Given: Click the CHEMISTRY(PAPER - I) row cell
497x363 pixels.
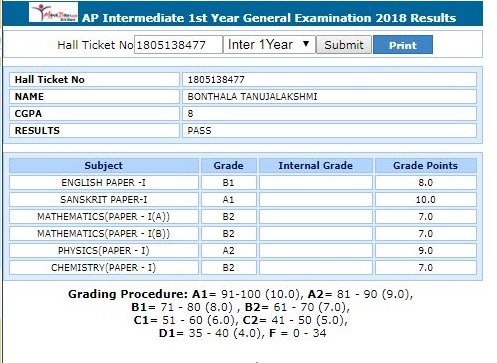Looking at the screenshot, I should click(x=104, y=268).
